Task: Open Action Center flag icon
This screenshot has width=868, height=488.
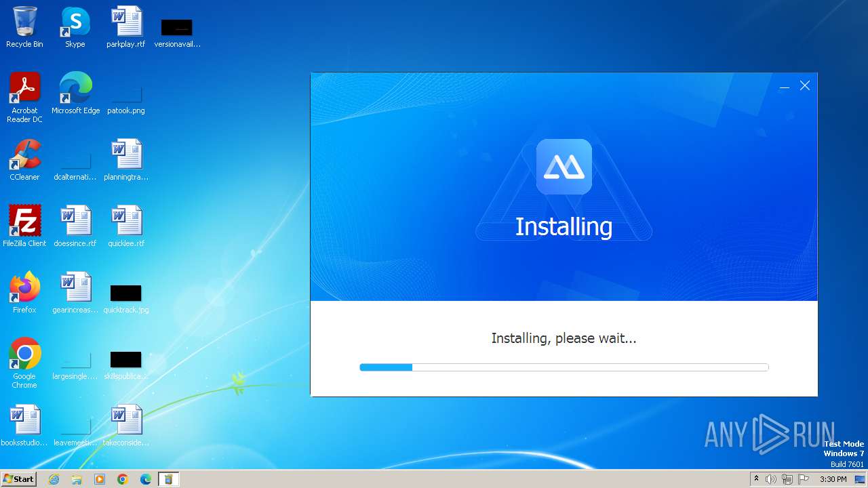Action: 804,479
